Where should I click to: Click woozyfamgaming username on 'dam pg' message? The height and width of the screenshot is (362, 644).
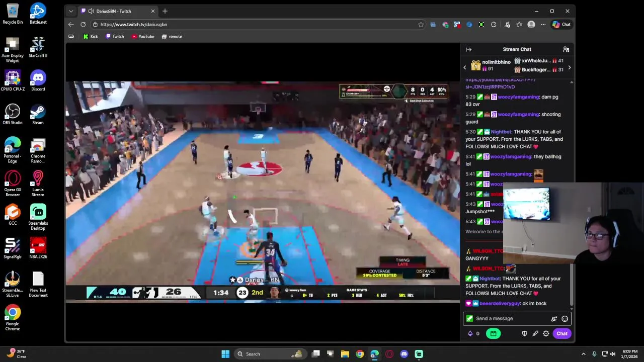click(x=518, y=97)
